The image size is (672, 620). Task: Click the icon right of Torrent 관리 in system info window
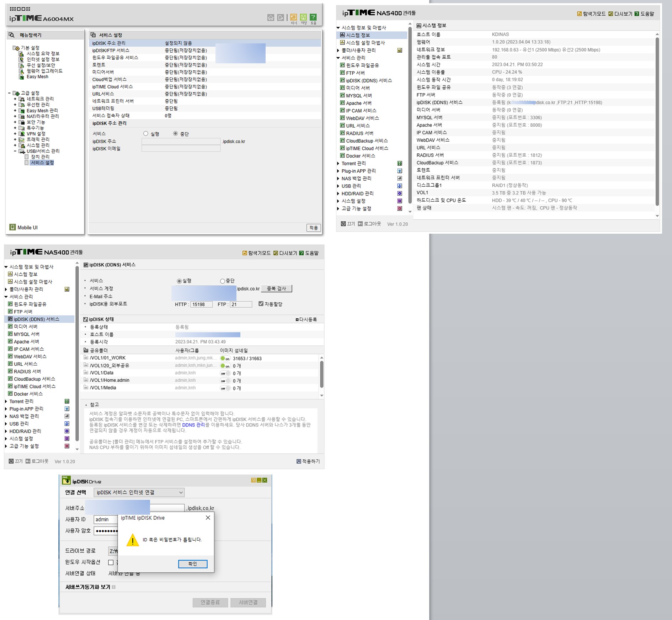(400, 164)
